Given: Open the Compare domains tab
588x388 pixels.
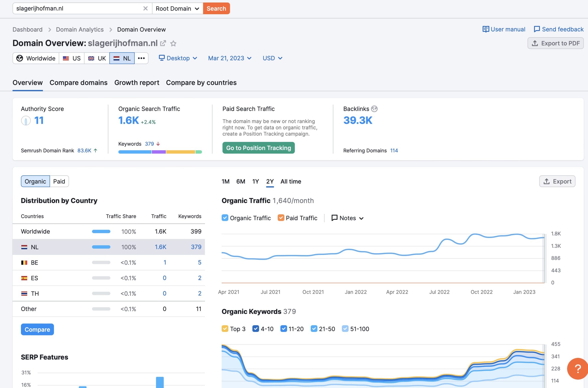Looking at the screenshot, I should (x=78, y=83).
